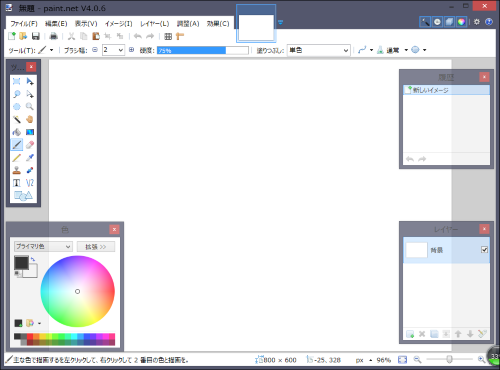Pick the Paint Bucket tool
The image size is (500, 370).
[x=17, y=132]
